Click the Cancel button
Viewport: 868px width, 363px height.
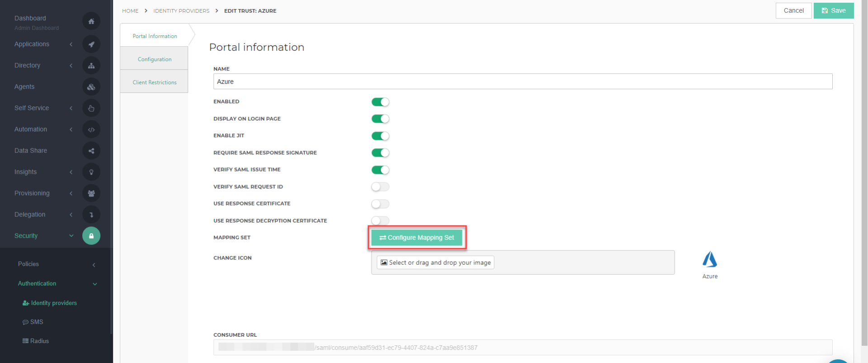(x=793, y=10)
